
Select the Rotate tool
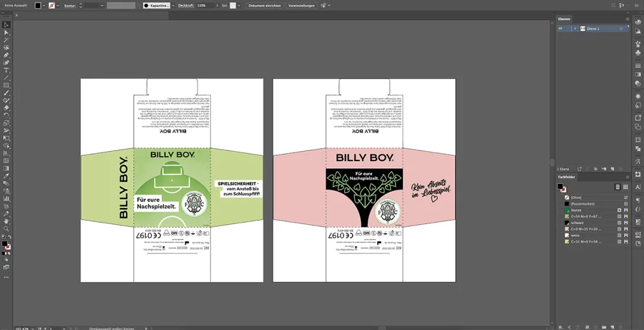6,115
